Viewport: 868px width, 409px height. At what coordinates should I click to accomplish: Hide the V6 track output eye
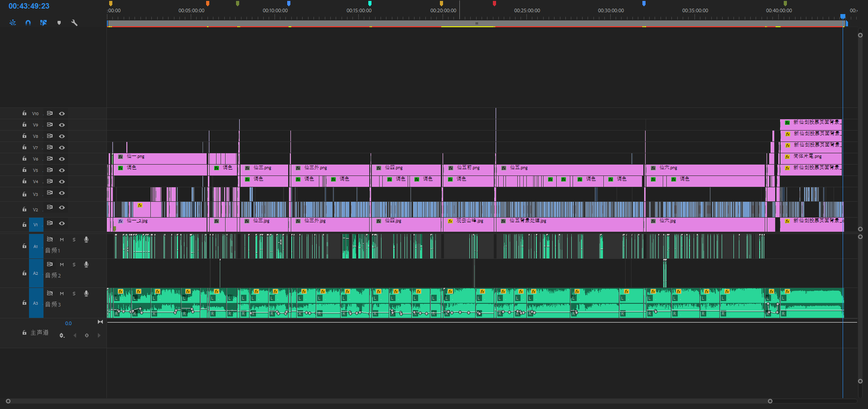62,159
